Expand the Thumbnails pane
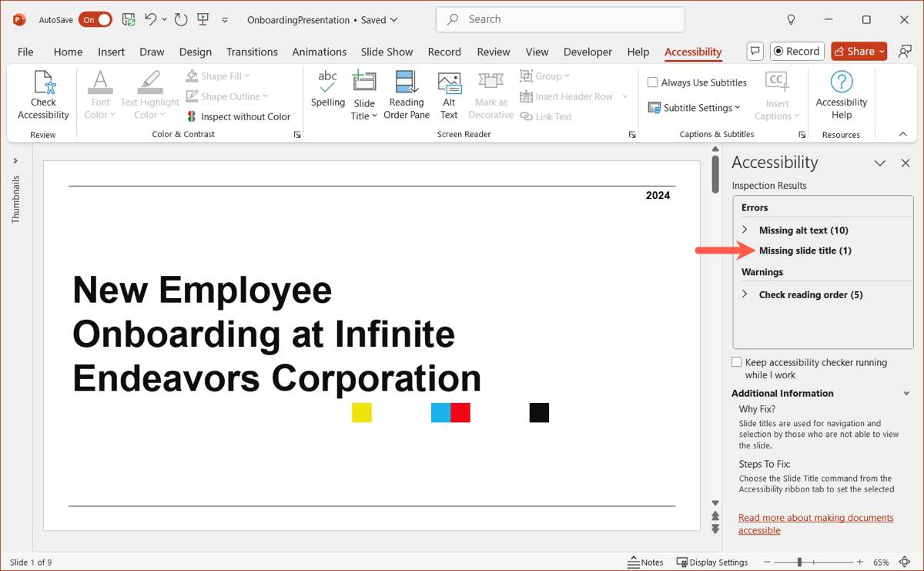924x571 pixels. tap(15, 161)
